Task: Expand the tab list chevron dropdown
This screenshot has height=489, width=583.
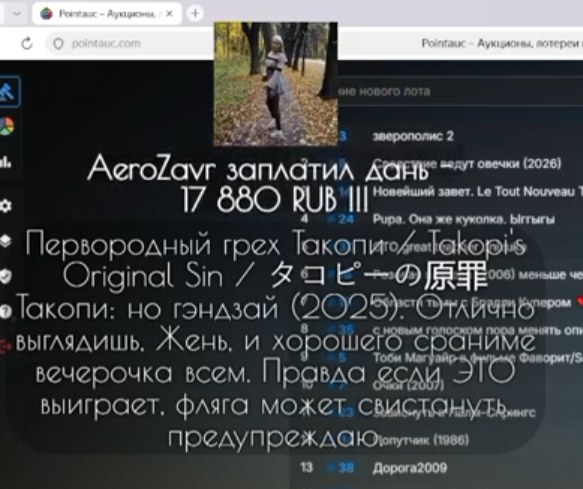Action: coord(17,14)
